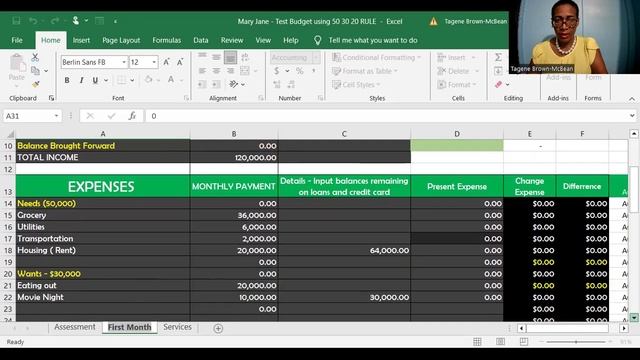Open Clipboard dialog launcher
Image resolution: width=640 pixels, height=360 pixels.
51,98
